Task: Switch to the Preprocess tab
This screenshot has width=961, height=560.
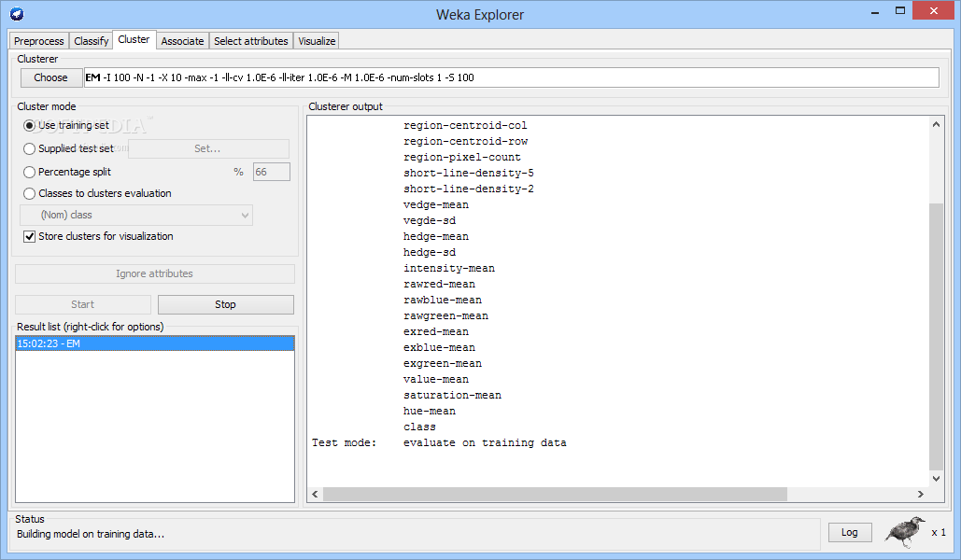Action: click(x=38, y=41)
